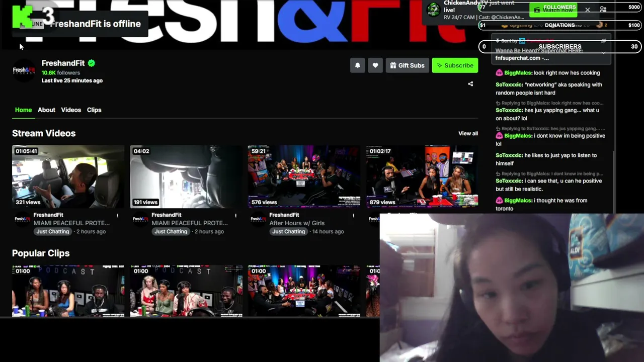Click the green Kick logo
Viewport: 644px width, 362px height.
coord(22,17)
